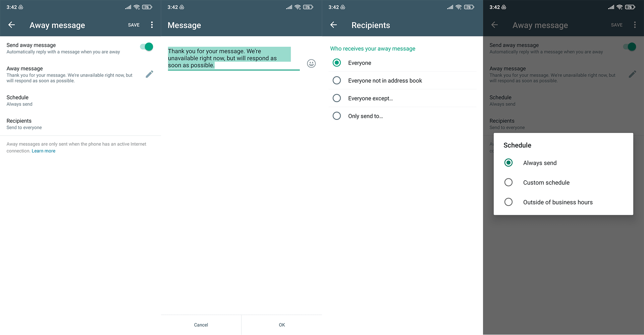Select Outside of business hours option

tap(563, 202)
